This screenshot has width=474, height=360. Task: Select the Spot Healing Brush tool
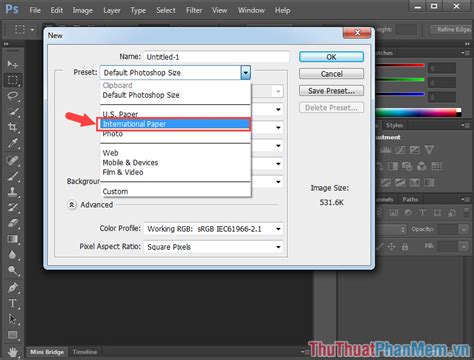[13, 160]
